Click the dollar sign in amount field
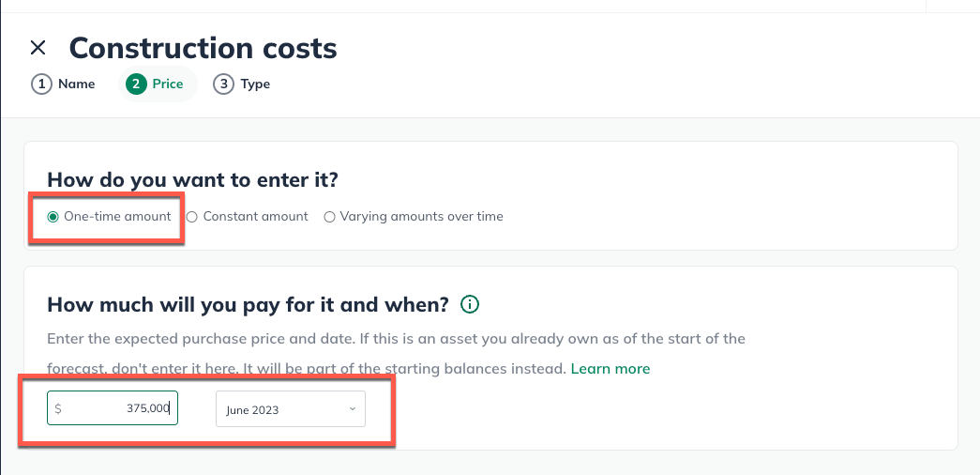The height and width of the screenshot is (475, 980). point(58,408)
